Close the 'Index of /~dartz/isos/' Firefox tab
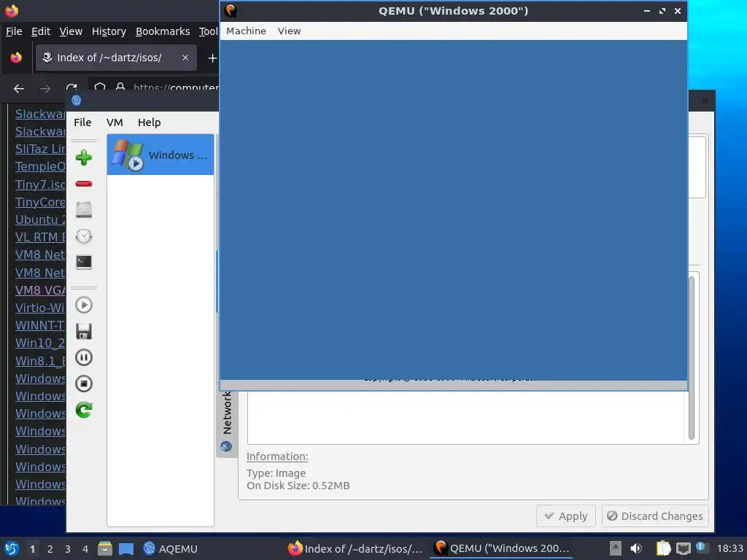Image resolution: width=747 pixels, height=560 pixels. pyautogui.click(x=185, y=58)
